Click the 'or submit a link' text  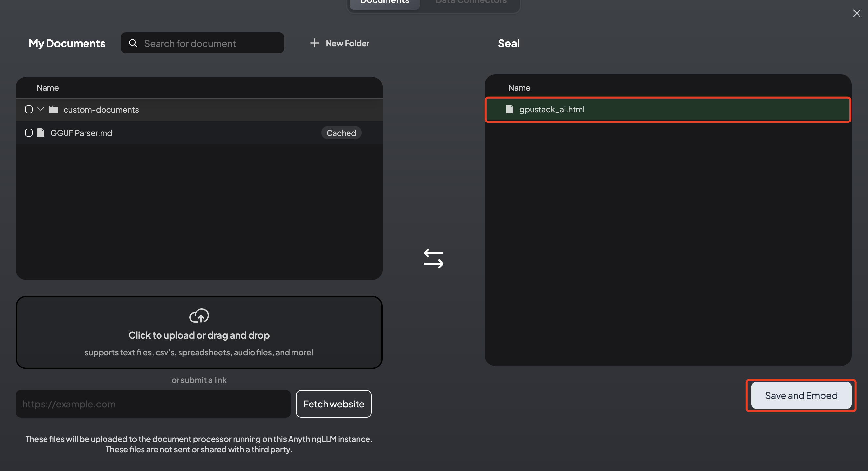(199, 380)
